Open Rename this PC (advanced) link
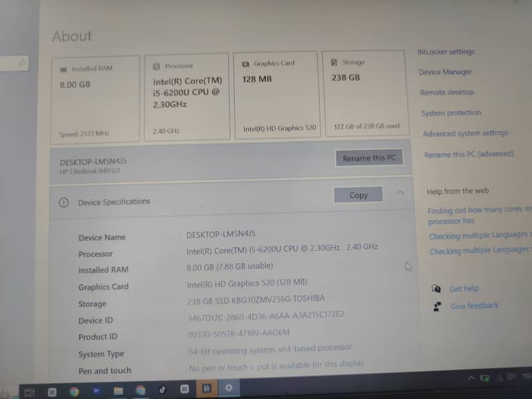532x399 pixels. pos(469,154)
